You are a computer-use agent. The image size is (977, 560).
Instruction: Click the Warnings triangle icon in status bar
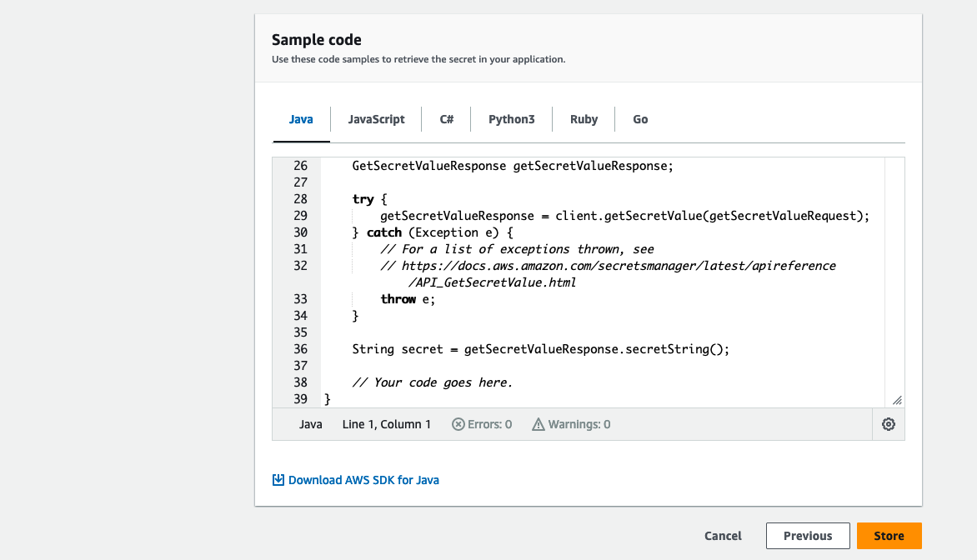[538, 424]
